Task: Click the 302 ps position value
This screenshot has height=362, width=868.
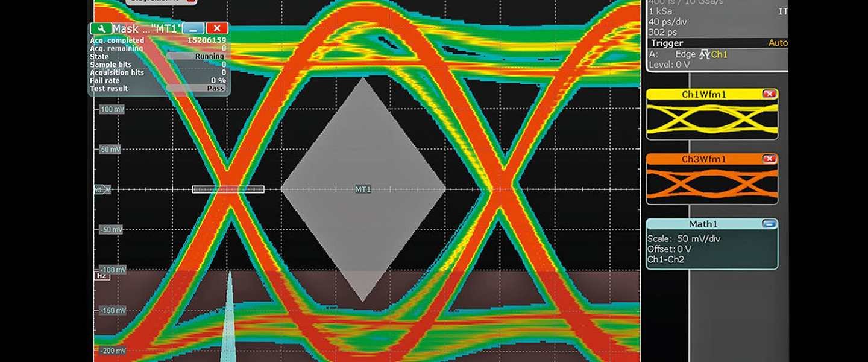Action: coord(662,32)
